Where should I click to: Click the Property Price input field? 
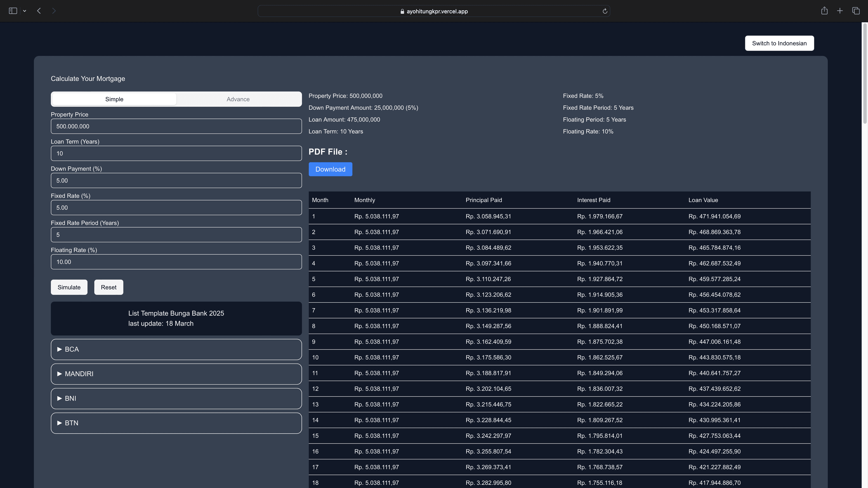coord(176,126)
